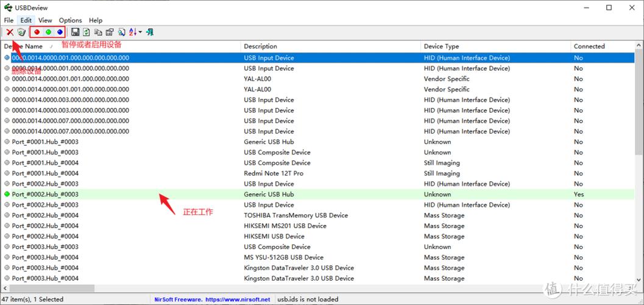Image resolution: width=644 pixels, height=305 pixels.
Task: Click the USBDeview app icon in title bar
Action: [x=8, y=7]
